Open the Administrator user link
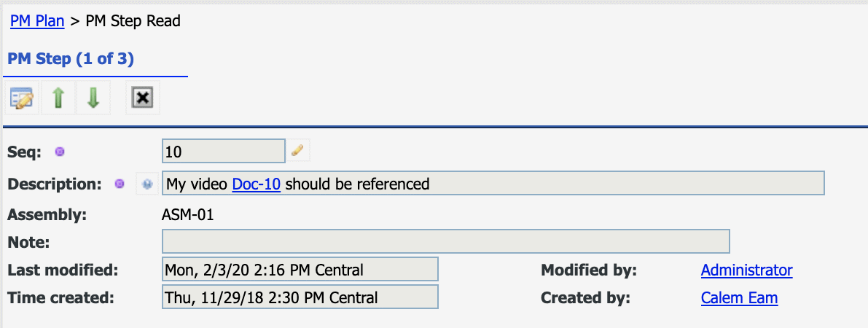This screenshot has width=868, height=328. [747, 270]
